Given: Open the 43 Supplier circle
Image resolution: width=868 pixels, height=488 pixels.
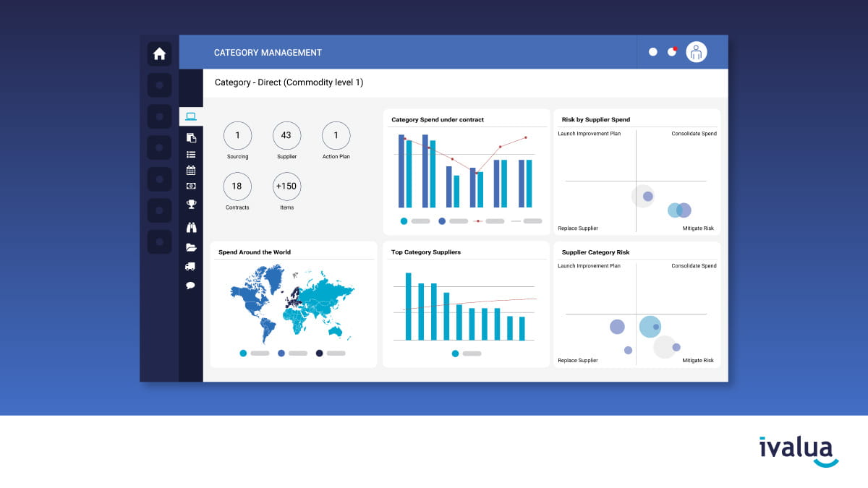Looking at the screenshot, I should tap(286, 136).
